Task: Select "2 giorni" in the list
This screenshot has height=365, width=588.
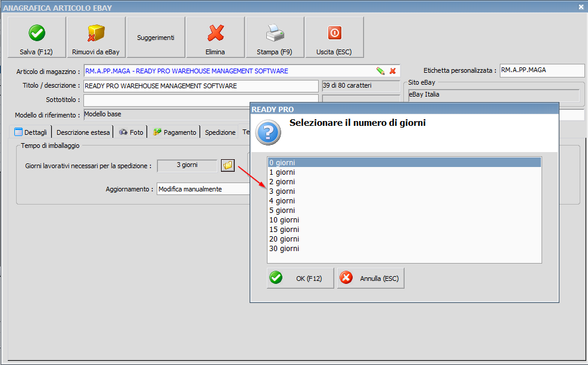Action: [405, 182]
